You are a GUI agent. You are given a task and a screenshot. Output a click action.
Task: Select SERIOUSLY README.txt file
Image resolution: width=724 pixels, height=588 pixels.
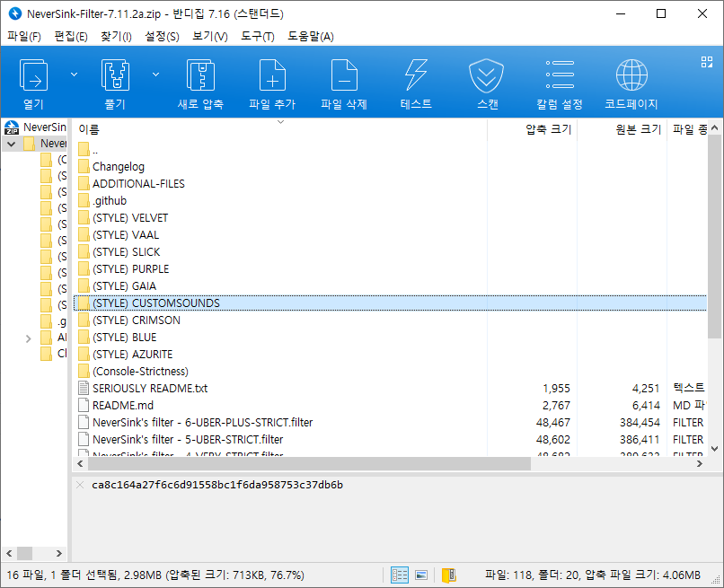(x=390, y=389)
